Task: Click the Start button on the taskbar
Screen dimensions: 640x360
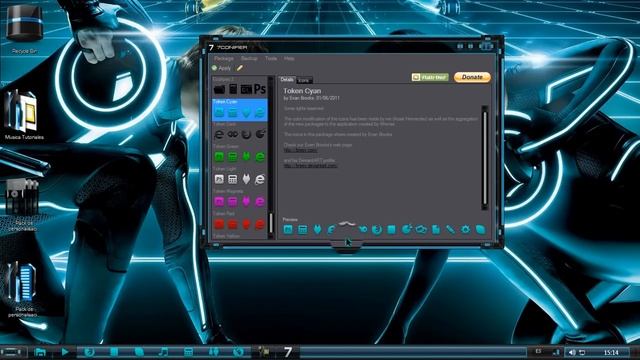Action: tap(12, 352)
